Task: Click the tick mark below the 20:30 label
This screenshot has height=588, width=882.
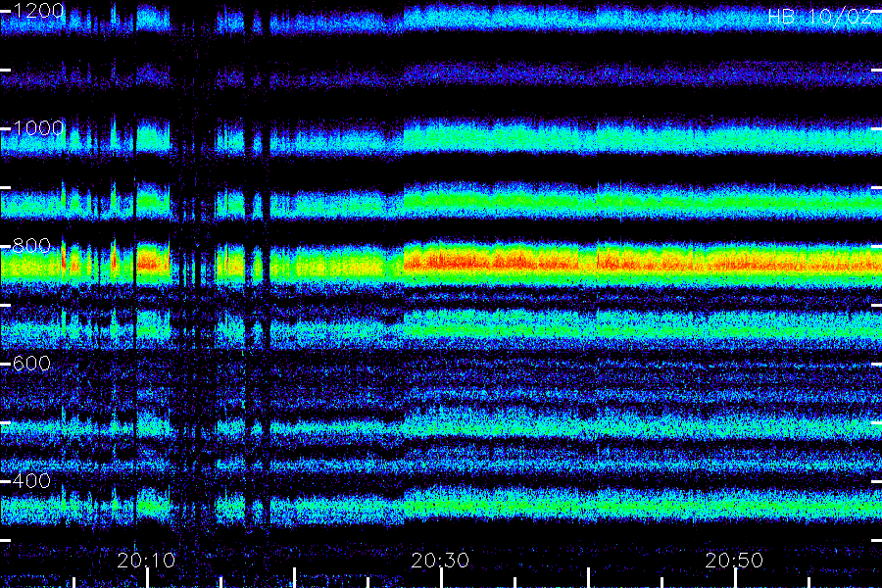Action: click(442, 578)
